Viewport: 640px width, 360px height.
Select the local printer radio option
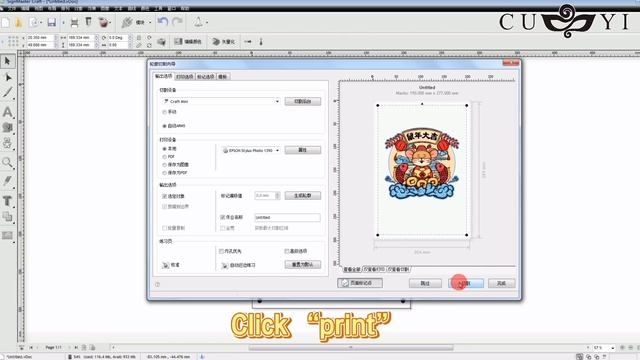point(164,149)
